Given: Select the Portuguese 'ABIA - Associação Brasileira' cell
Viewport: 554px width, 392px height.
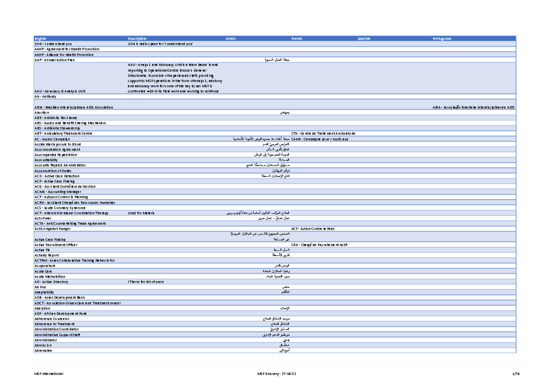Looking at the screenshot, I should (x=473, y=107).
